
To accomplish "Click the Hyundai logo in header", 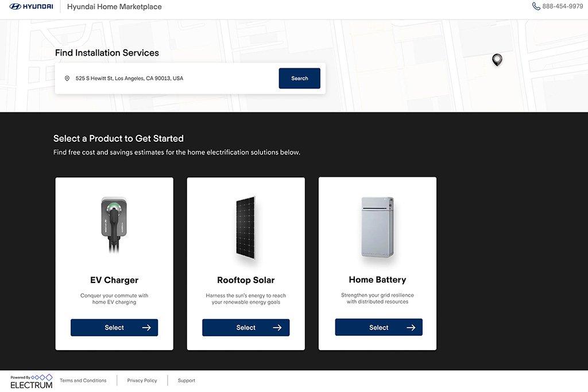I will (31, 7).
